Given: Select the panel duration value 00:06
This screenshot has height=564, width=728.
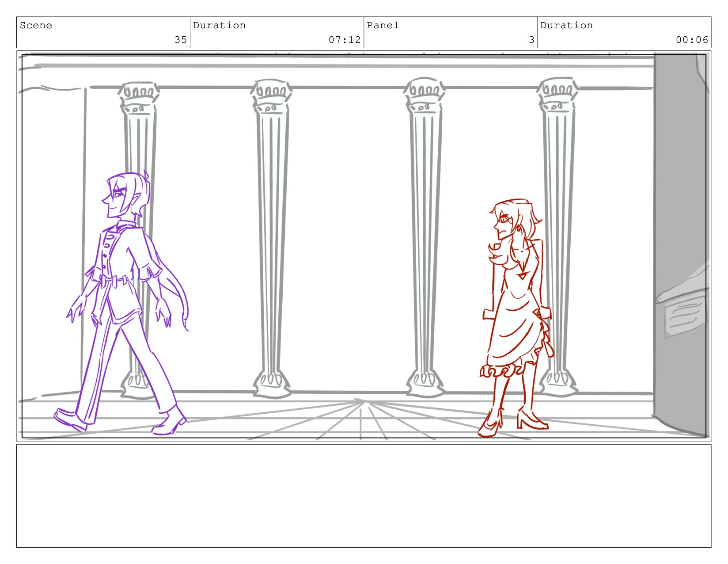Looking at the screenshot, I should tap(692, 40).
